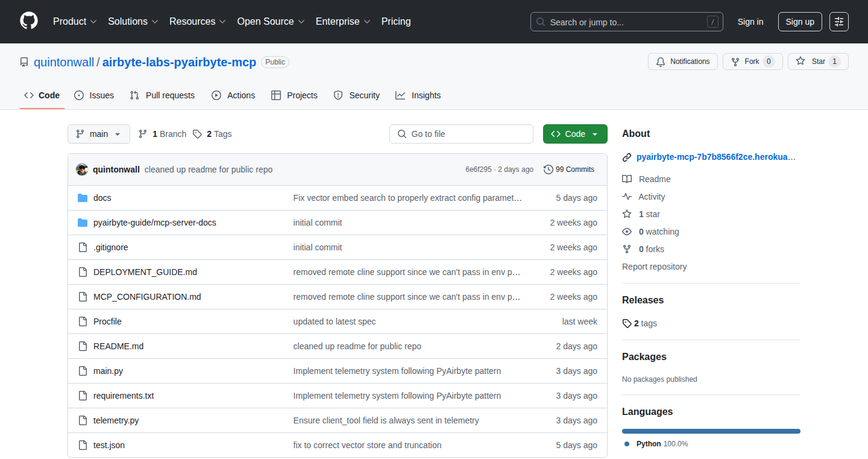Image resolution: width=868 pixels, height=459 pixels.
Task: Click the Pricing link
Action: click(x=396, y=22)
